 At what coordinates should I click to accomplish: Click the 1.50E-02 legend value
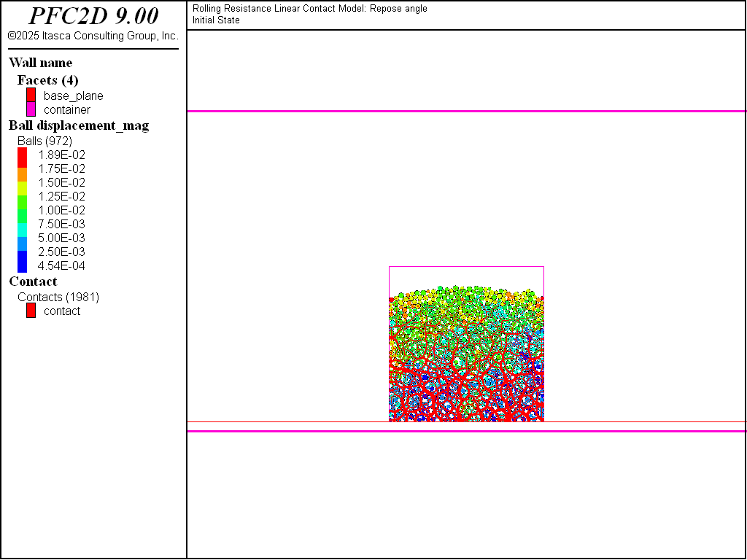pyautogui.click(x=61, y=182)
